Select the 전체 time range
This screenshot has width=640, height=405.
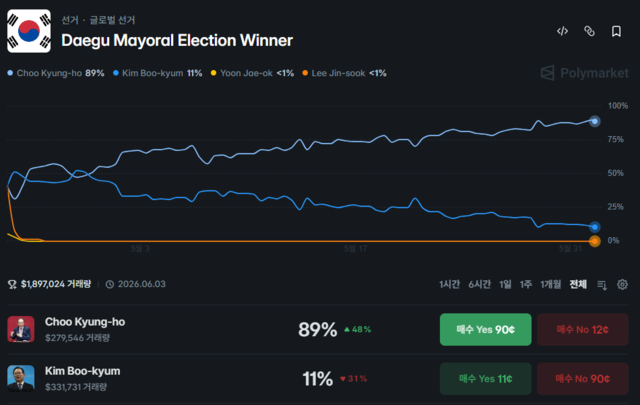[x=578, y=284]
